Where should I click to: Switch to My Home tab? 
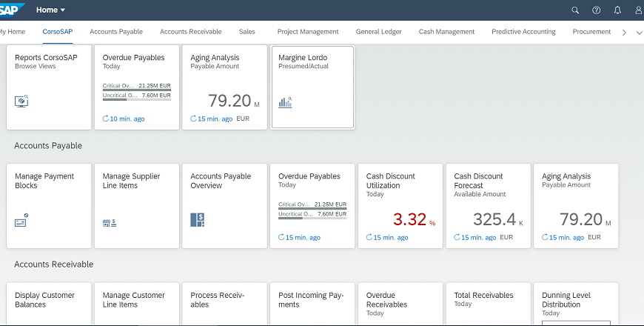(x=13, y=32)
